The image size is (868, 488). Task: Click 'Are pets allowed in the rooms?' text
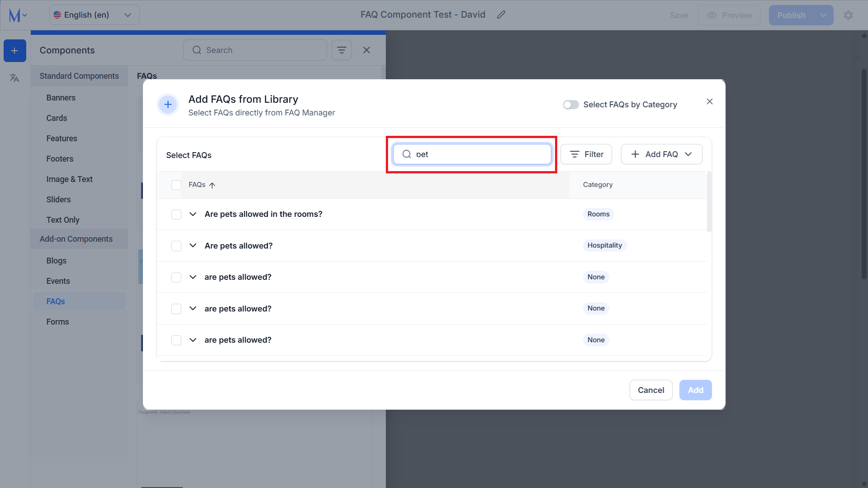point(263,214)
